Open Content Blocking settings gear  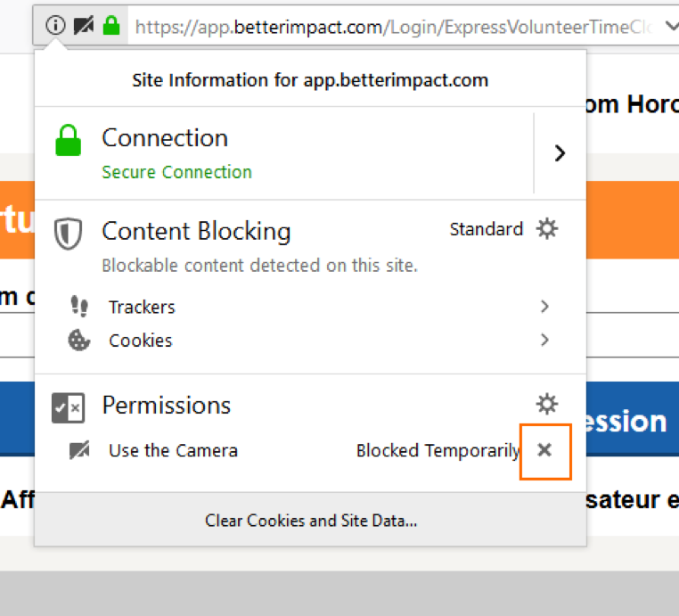click(547, 229)
